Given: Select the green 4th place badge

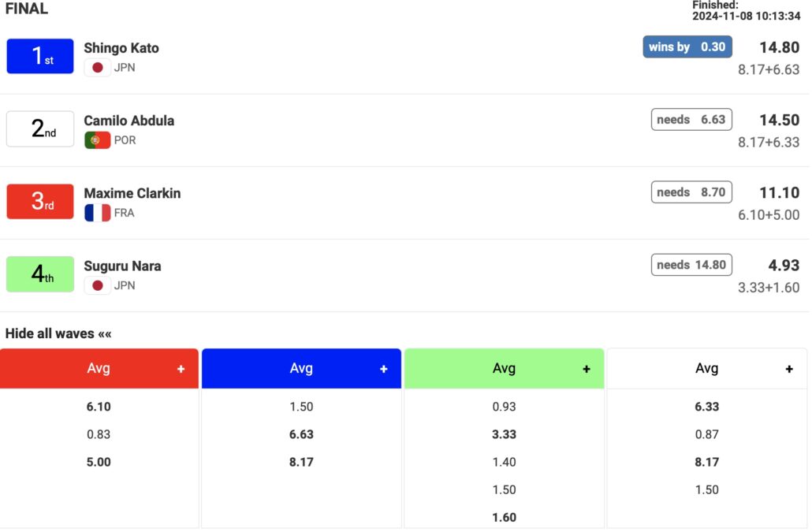Looking at the screenshot, I should point(40,274).
